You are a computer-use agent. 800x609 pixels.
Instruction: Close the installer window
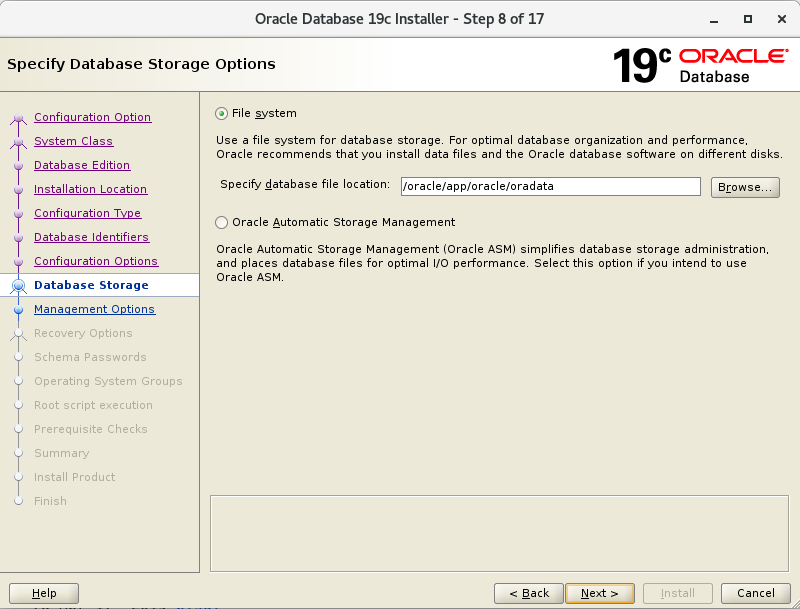[782, 19]
